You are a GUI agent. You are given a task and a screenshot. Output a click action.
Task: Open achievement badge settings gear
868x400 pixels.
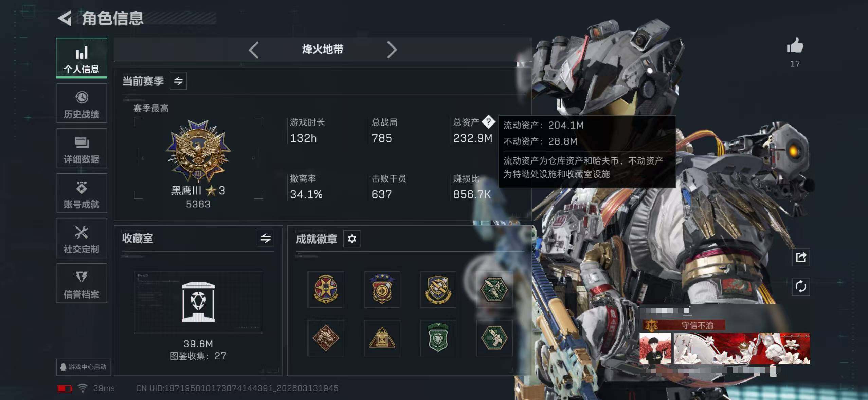352,239
